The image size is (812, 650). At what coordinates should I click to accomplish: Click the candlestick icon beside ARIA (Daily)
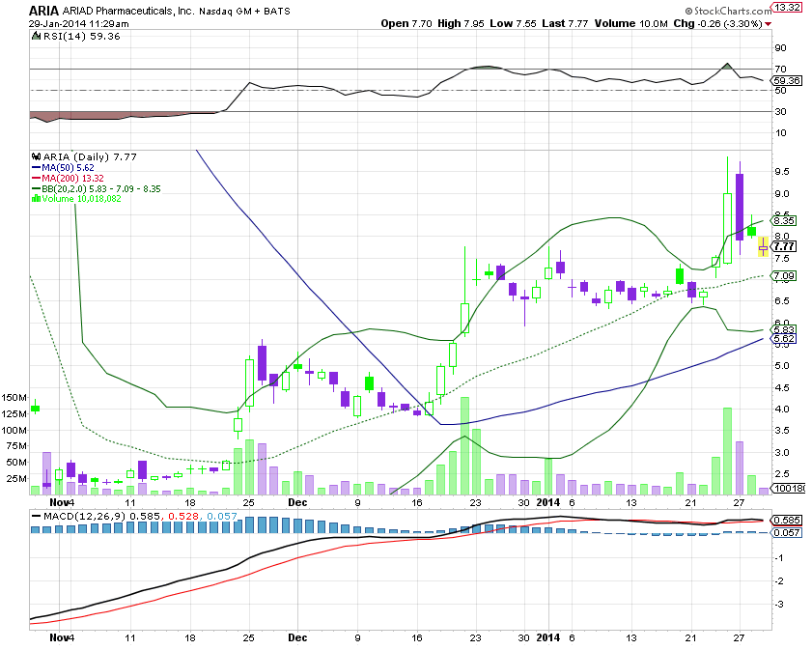point(36,156)
